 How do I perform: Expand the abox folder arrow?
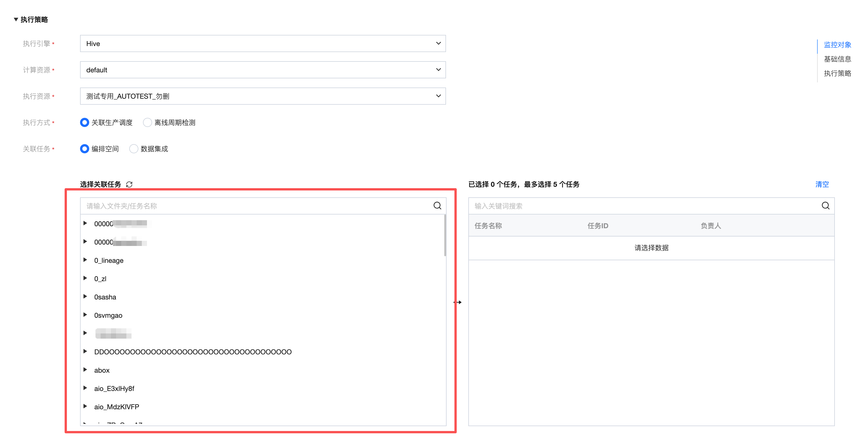[85, 370]
